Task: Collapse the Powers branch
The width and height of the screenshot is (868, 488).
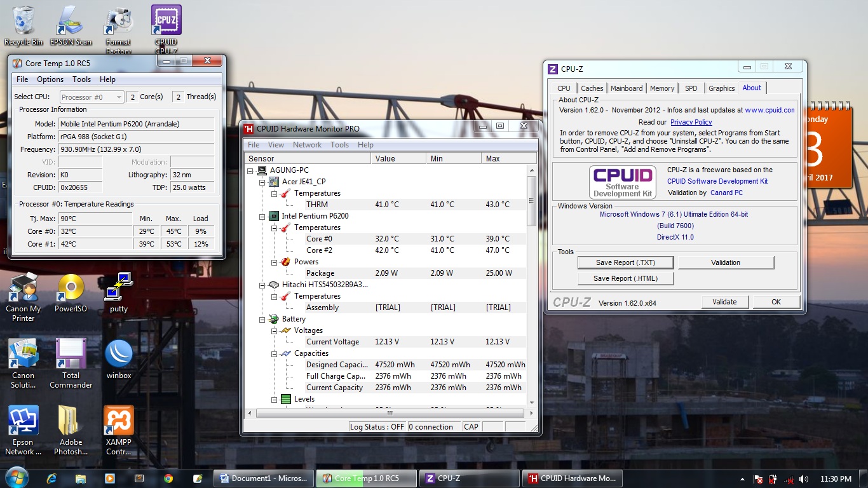Action: coord(275,262)
